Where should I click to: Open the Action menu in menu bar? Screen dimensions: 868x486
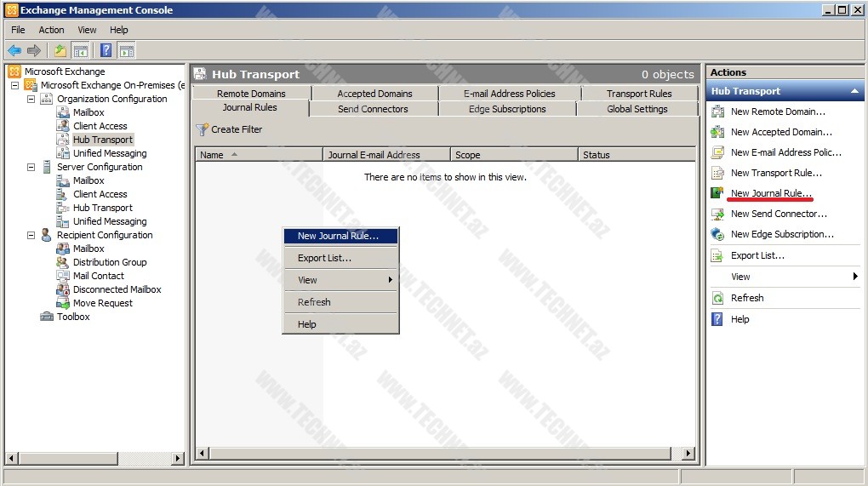coord(51,30)
